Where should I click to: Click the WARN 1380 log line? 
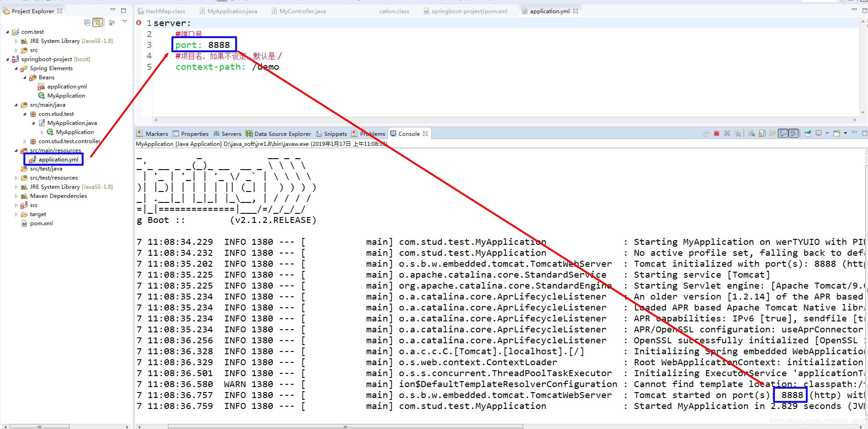[x=501, y=384]
